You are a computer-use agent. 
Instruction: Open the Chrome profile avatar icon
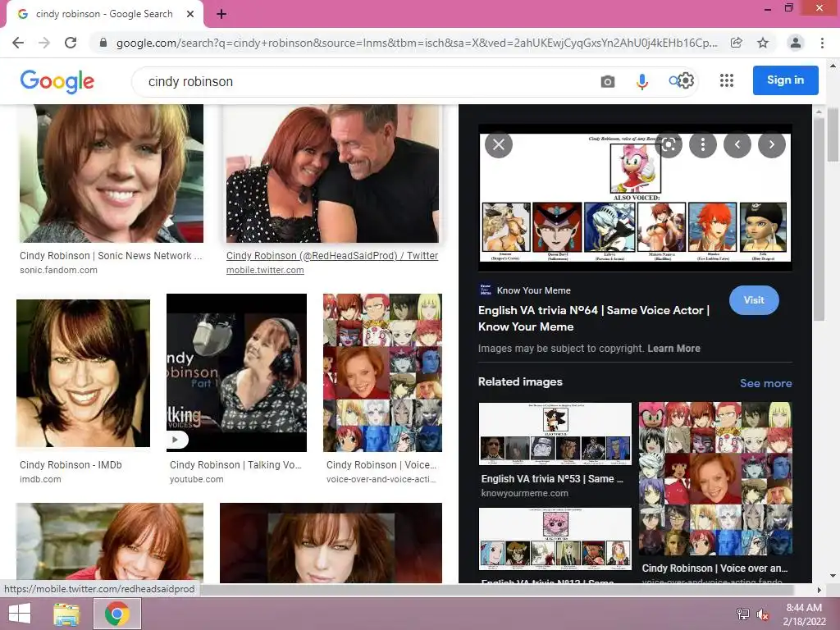pyautogui.click(x=796, y=43)
